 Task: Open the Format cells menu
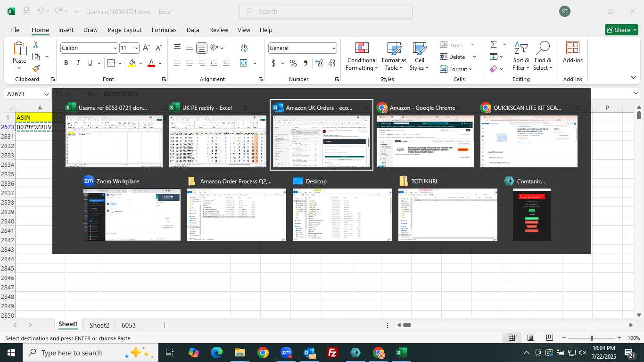[x=455, y=69]
